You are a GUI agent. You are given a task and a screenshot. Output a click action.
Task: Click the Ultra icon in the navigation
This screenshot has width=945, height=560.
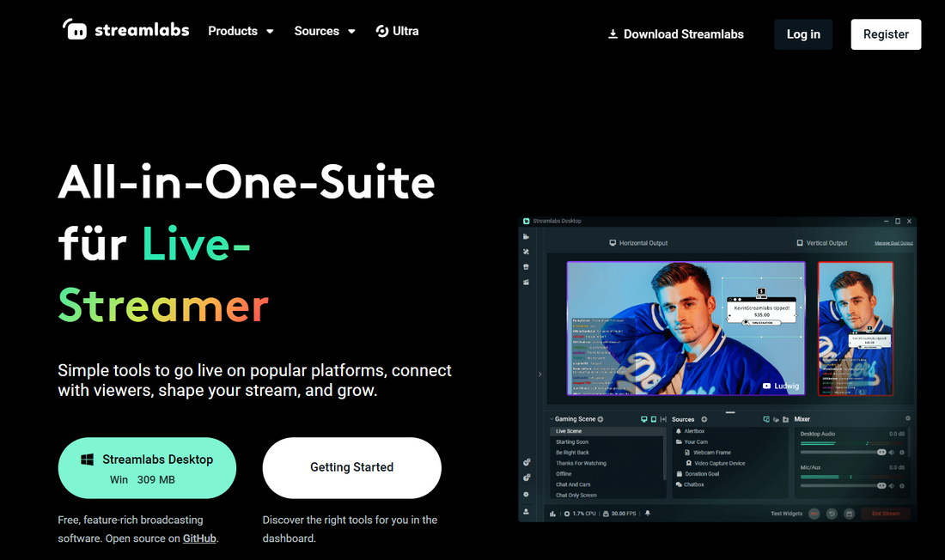pos(382,31)
